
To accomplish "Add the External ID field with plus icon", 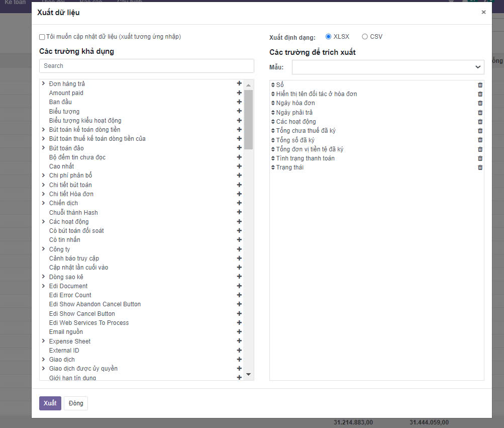I will click(x=239, y=351).
